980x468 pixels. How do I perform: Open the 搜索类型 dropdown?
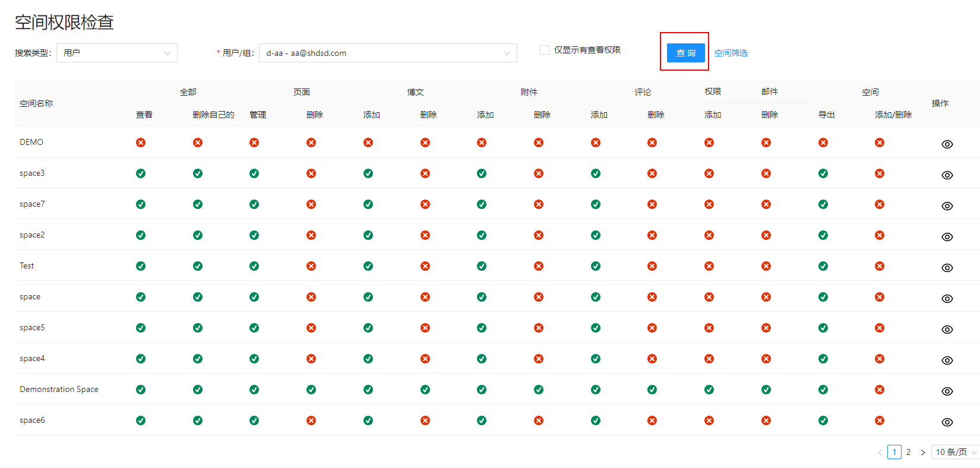click(x=116, y=53)
